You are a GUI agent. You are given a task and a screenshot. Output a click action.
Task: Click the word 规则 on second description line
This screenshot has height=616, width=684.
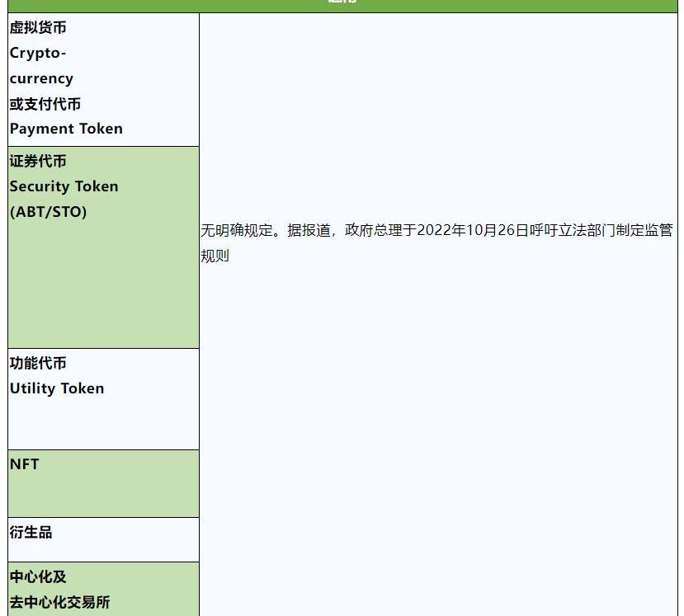pos(215,256)
